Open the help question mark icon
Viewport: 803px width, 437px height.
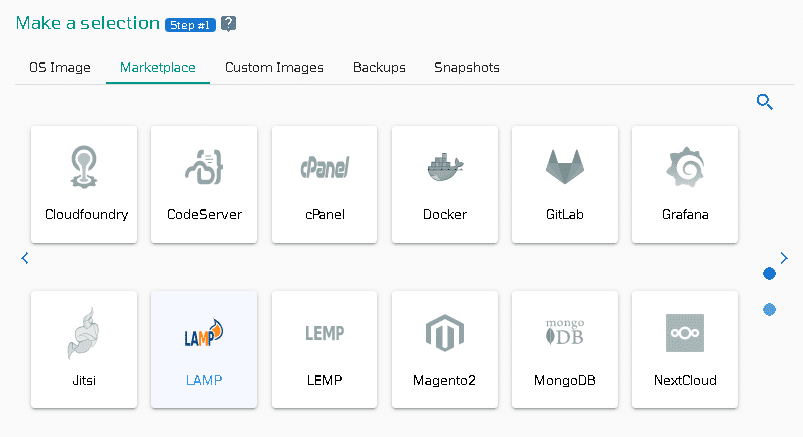(228, 24)
